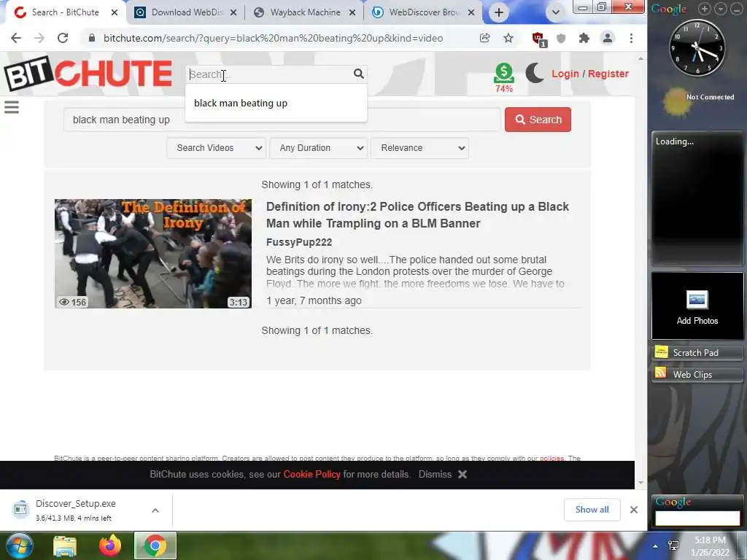Open the Search Videos dropdown

(217, 147)
